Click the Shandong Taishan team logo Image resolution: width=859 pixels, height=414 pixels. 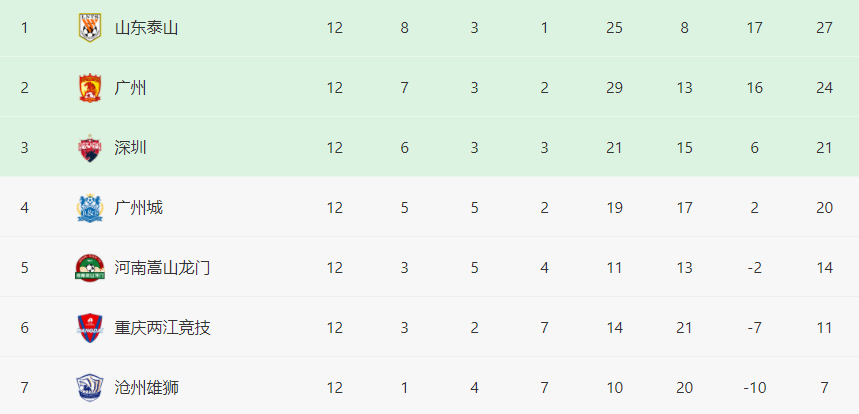pos(90,28)
